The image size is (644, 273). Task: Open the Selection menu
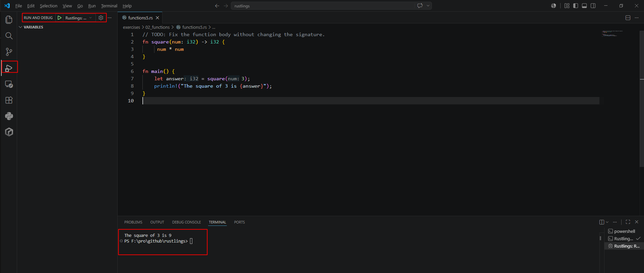click(x=49, y=6)
